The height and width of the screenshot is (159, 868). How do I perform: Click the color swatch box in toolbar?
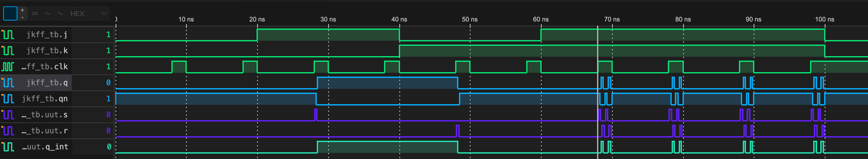[x=10, y=13]
